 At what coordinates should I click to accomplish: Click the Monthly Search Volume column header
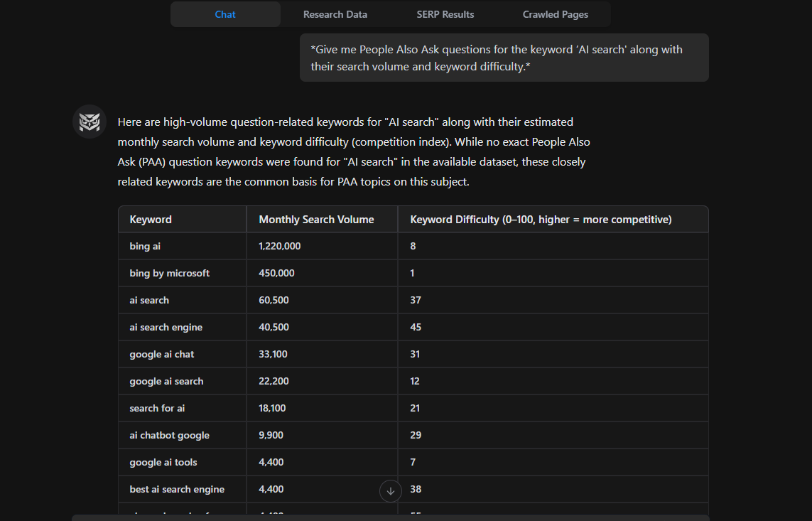316,219
